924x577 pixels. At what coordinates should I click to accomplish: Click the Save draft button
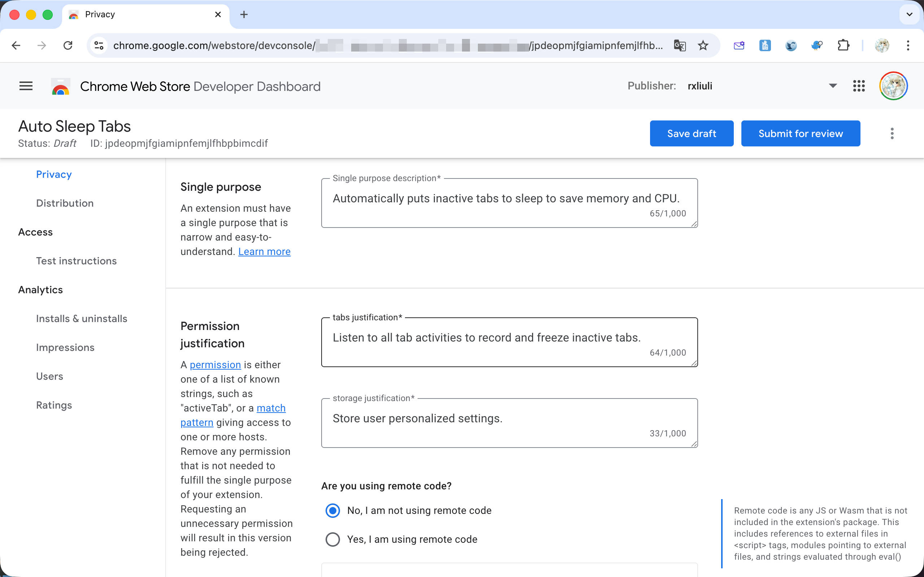pyautogui.click(x=692, y=133)
